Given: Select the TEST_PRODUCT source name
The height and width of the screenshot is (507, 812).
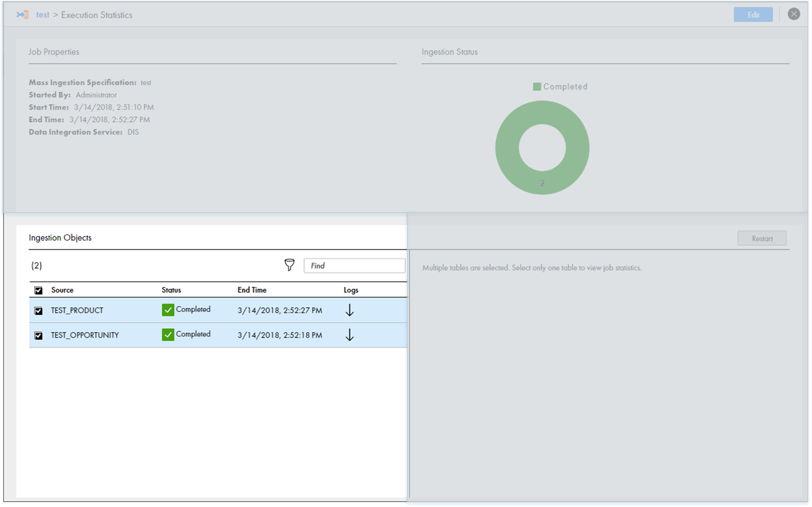Looking at the screenshot, I should (77, 310).
